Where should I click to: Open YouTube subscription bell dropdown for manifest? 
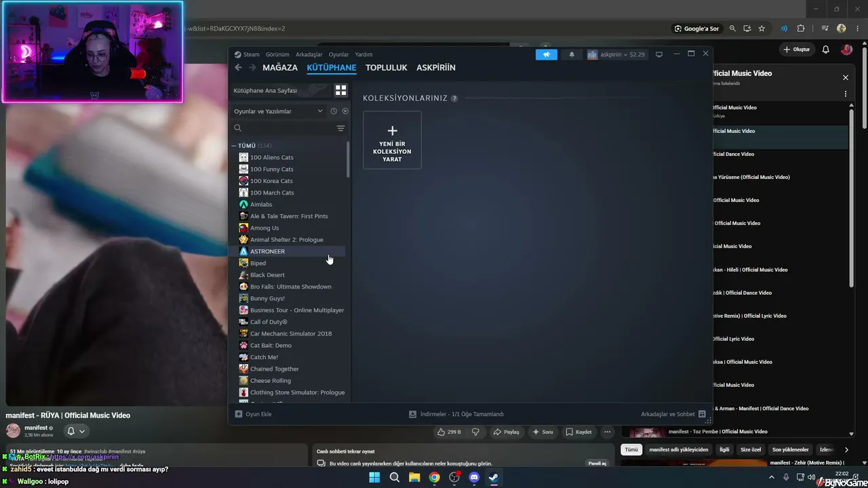(76, 431)
